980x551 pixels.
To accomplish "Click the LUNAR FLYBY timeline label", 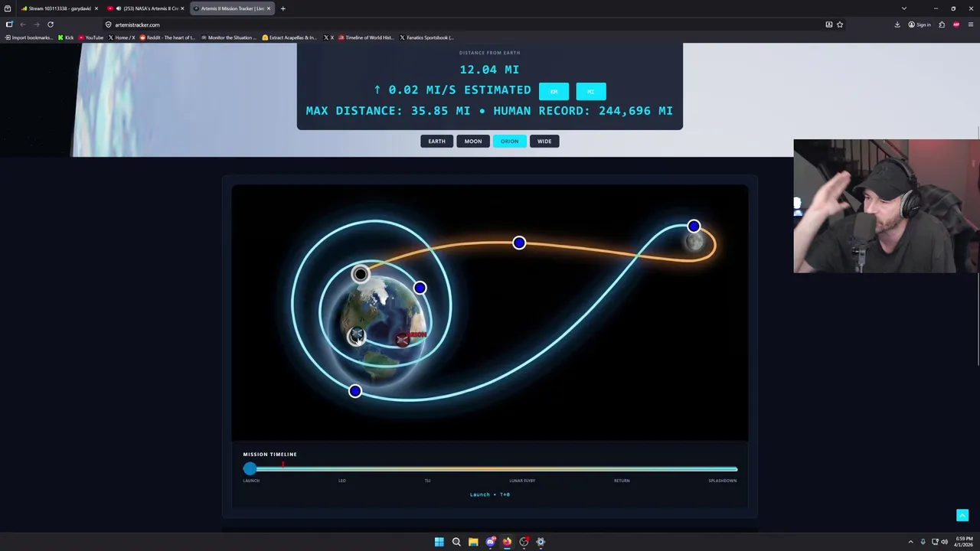I will (x=522, y=481).
